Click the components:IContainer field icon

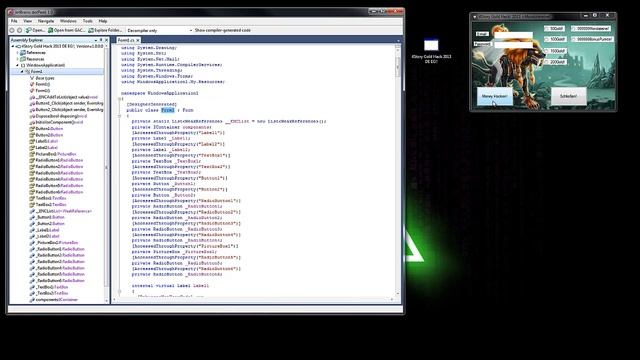[32, 300]
